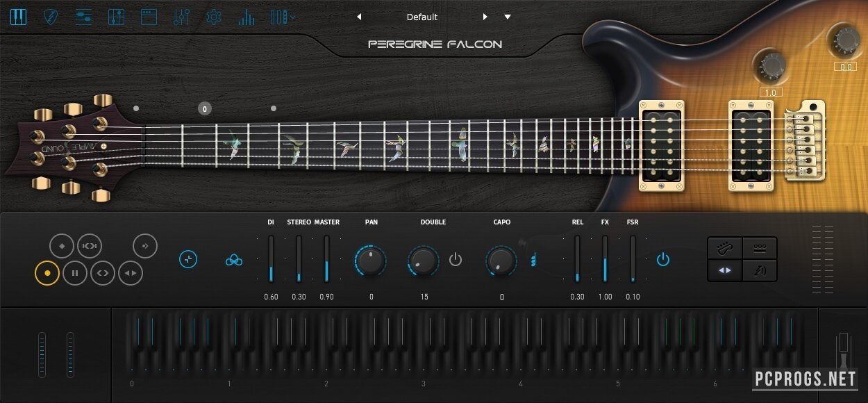Go to the previous preset arrow
This screenshot has height=403, width=868.
(359, 17)
